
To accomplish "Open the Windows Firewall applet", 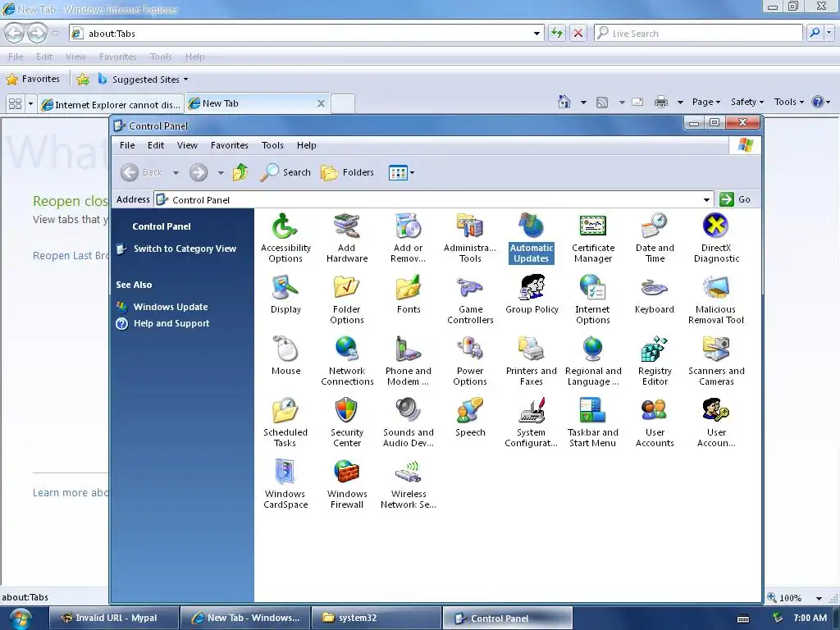I will [347, 484].
